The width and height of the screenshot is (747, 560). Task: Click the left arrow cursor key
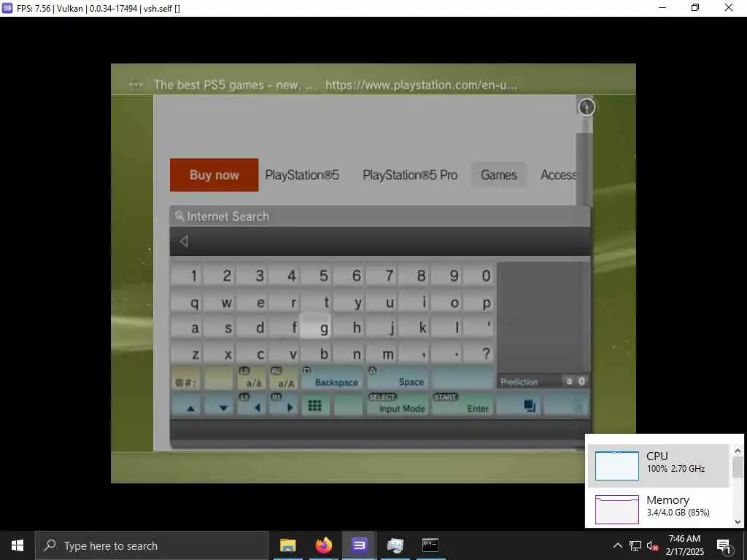pyautogui.click(x=252, y=405)
